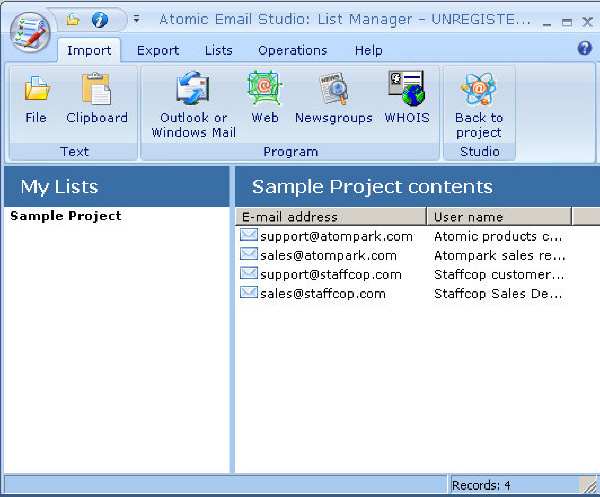
Task: Go to the Operations ribbon tab
Action: point(292,51)
